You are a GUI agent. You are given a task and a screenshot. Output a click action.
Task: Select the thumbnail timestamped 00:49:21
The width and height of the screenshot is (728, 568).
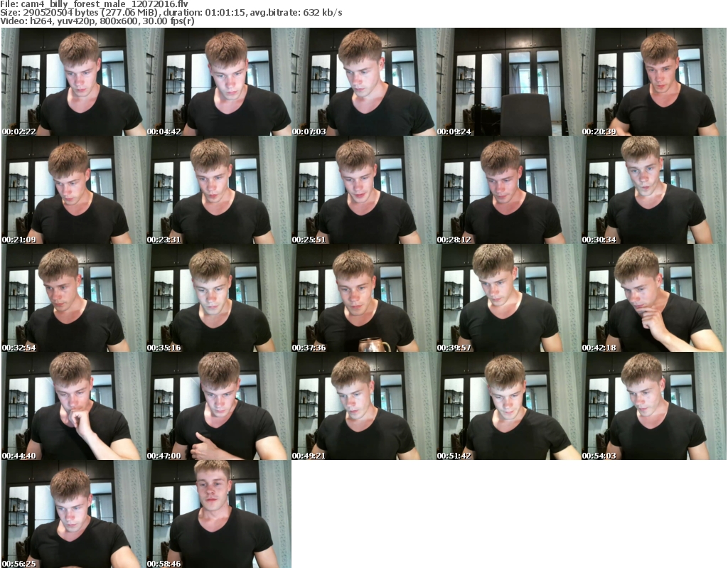(x=363, y=406)
